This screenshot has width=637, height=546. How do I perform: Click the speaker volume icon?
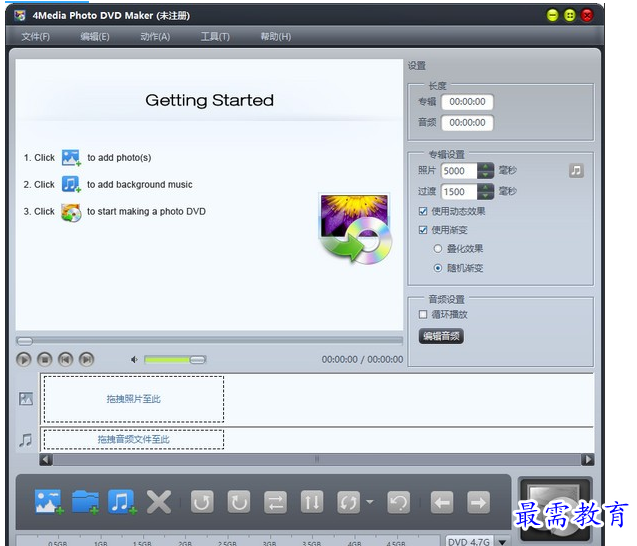coord(134,360)
